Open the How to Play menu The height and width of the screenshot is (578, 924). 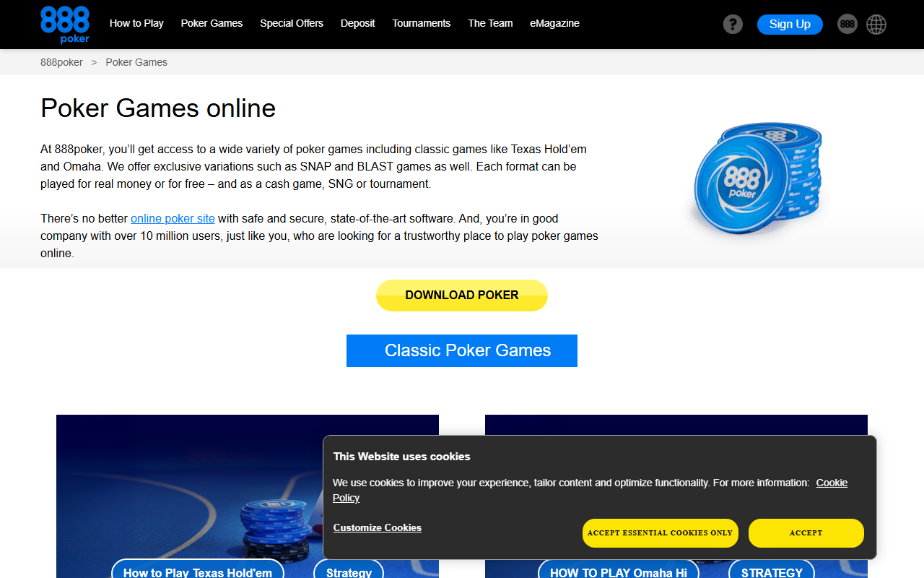136,23
